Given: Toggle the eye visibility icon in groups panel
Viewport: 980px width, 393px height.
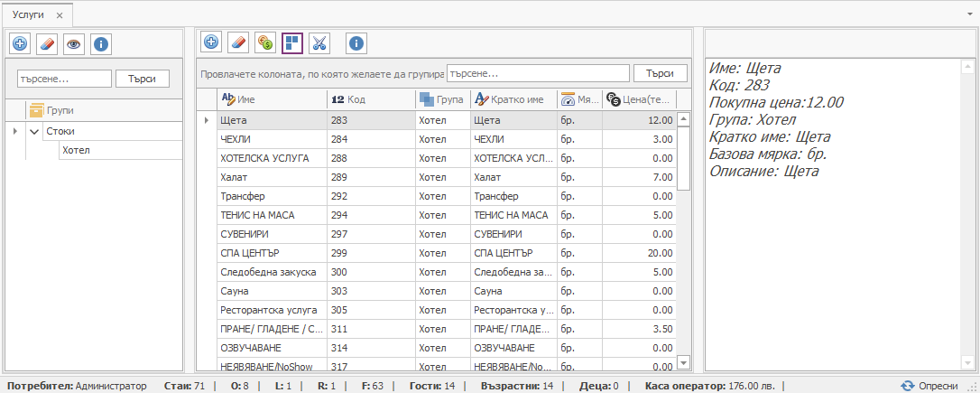Looking at the screenshot, I should (x=74, y=42).
